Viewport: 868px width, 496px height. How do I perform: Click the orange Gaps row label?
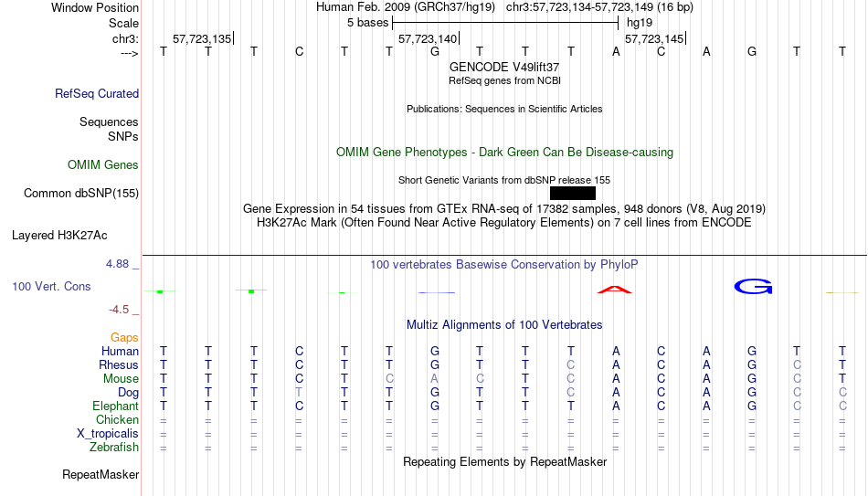click(x=124, y=338)
